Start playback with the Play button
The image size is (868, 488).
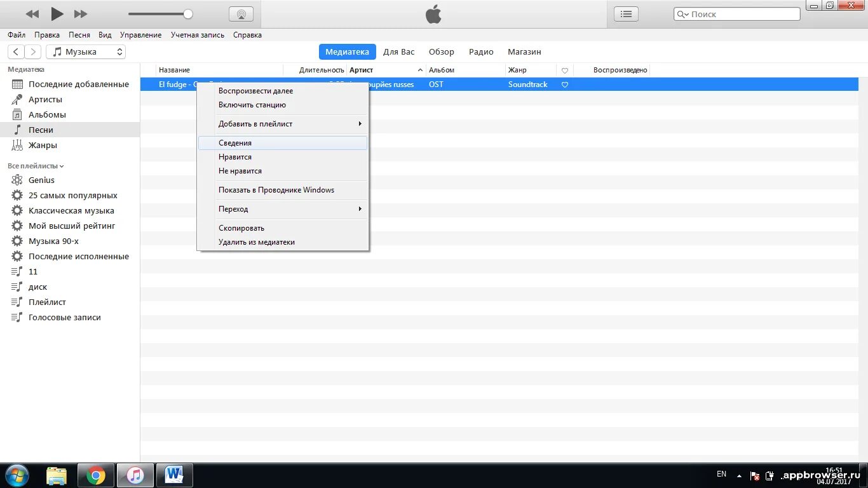[x=57, y=13]
